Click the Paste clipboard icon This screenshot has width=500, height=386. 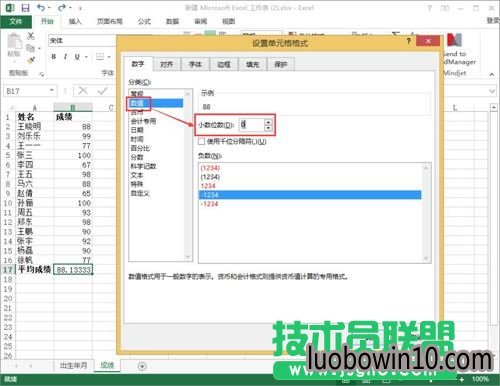pos(14,42)
